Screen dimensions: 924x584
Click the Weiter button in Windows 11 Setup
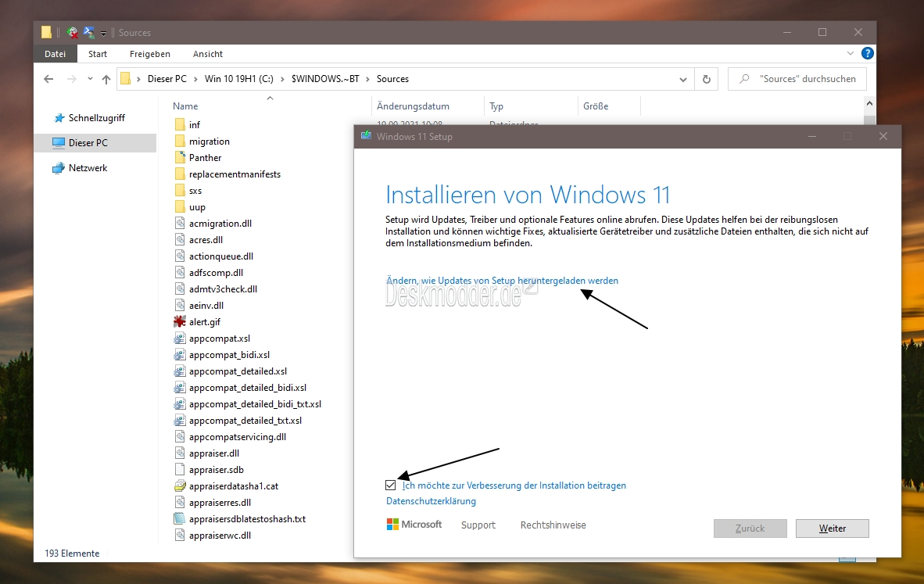832,528
